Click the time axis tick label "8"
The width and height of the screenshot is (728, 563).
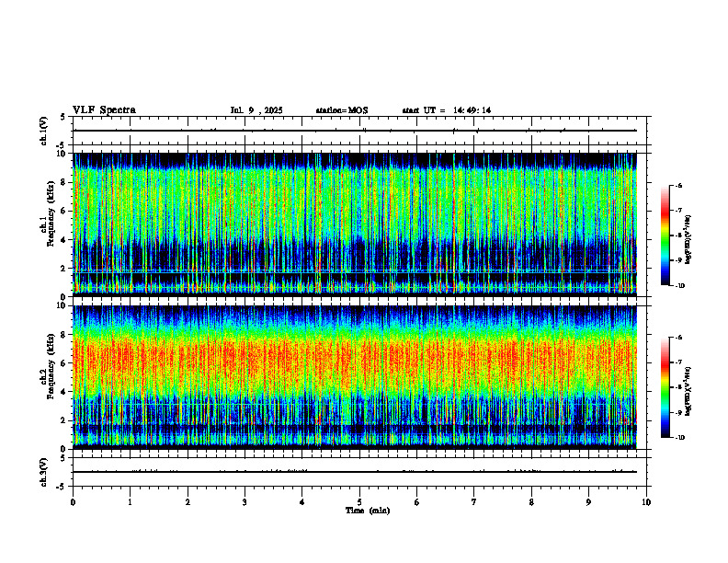point(531,502)
